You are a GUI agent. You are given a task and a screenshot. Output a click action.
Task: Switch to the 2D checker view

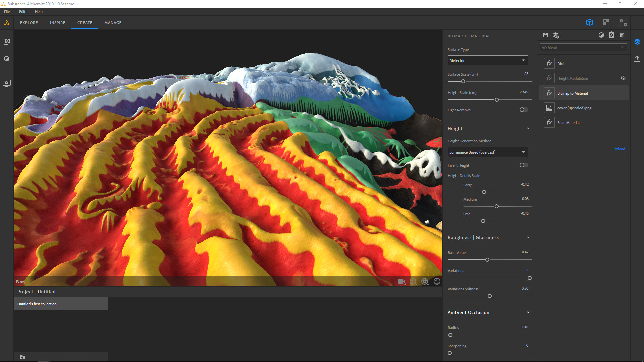(606, 22)
